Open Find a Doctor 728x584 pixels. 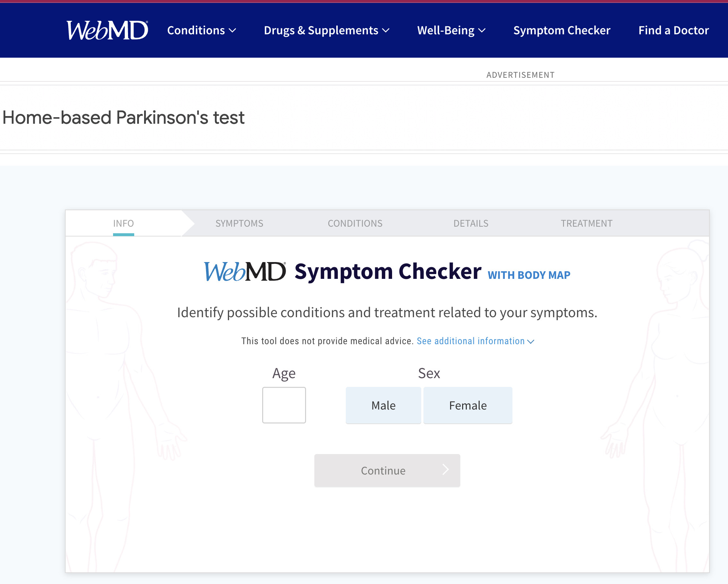point(673,30)
